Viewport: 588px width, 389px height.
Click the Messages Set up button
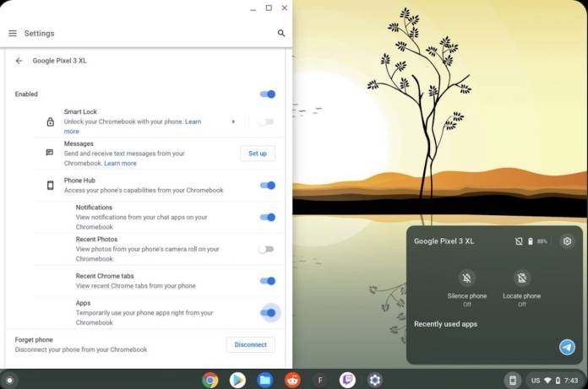coord(258,154)
